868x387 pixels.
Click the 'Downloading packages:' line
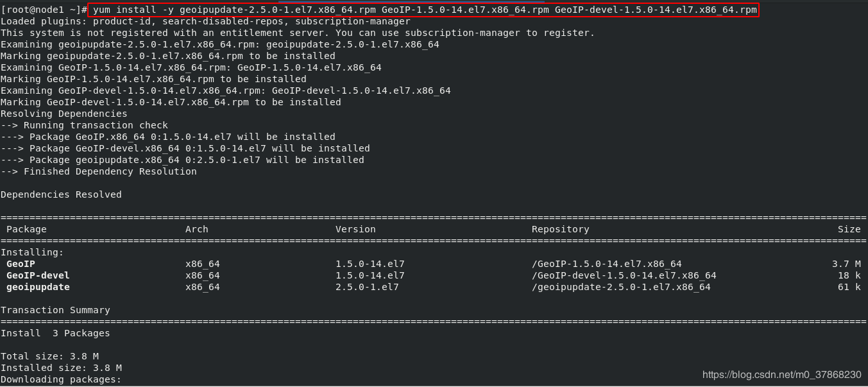click(x=61, y=379)
